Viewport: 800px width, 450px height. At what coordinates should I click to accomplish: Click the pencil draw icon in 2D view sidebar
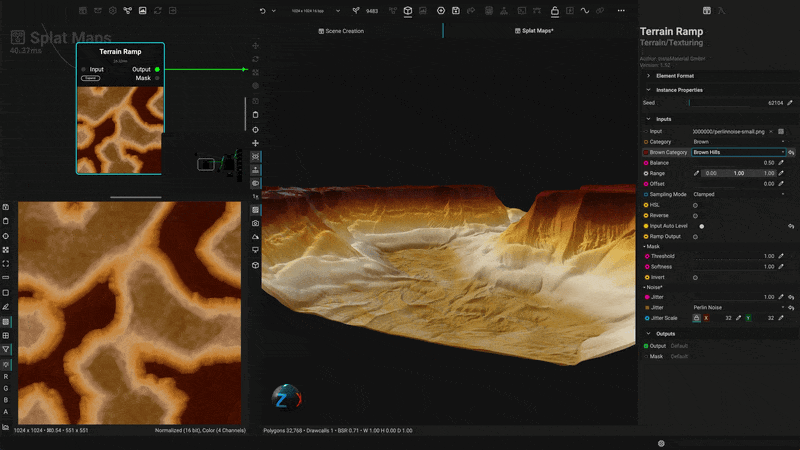click(x=6, y=307)
